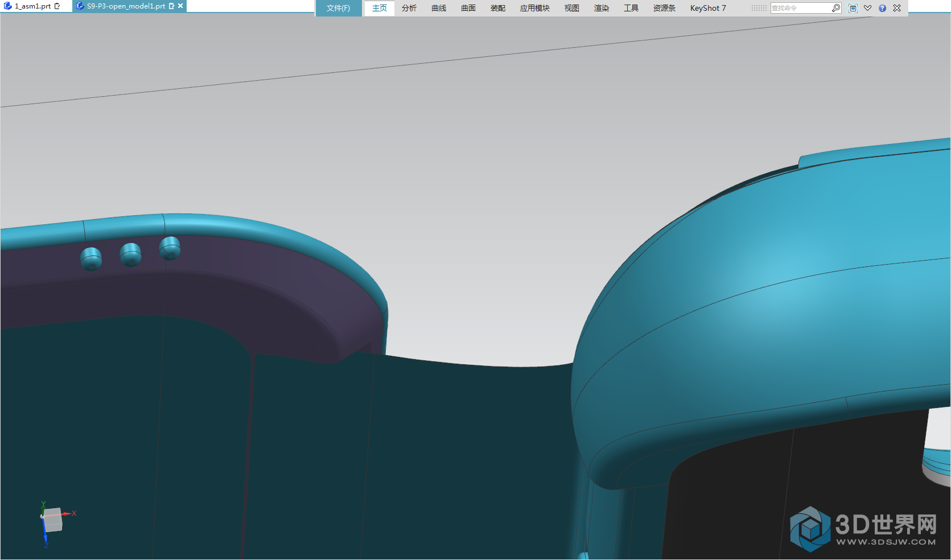Close the S9-P3-open_model1.prt tab

click(180, 6)
